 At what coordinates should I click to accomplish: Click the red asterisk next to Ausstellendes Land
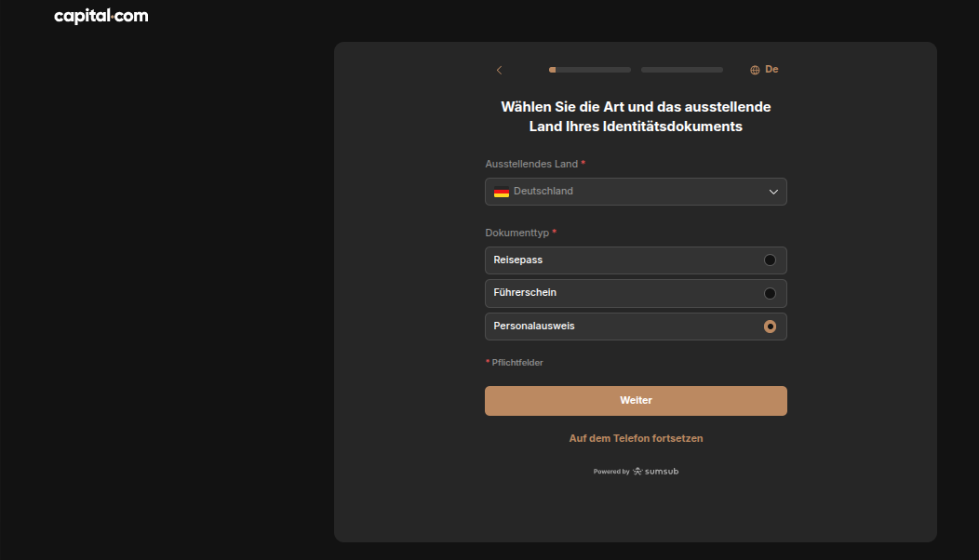tap(583, 162)
